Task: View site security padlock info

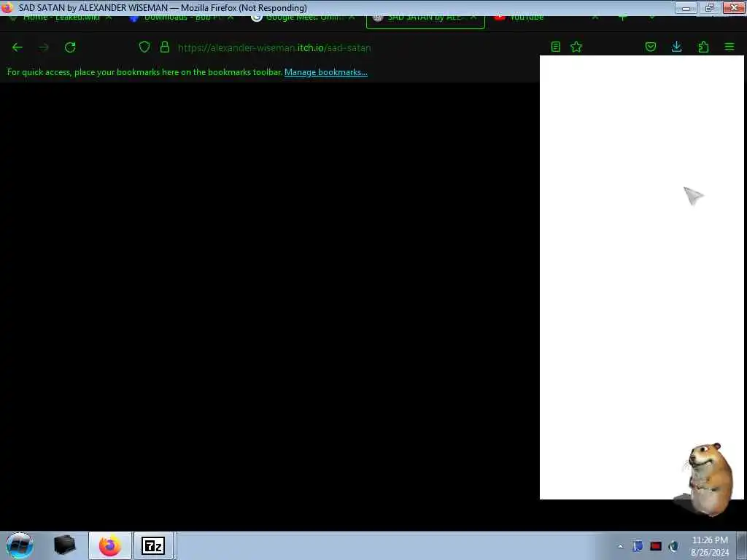Action: coord(165,47)
